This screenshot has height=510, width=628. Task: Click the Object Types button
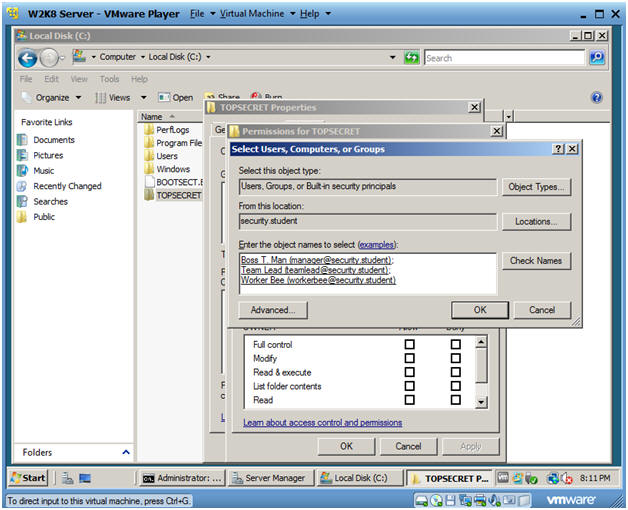coord(536,187)
